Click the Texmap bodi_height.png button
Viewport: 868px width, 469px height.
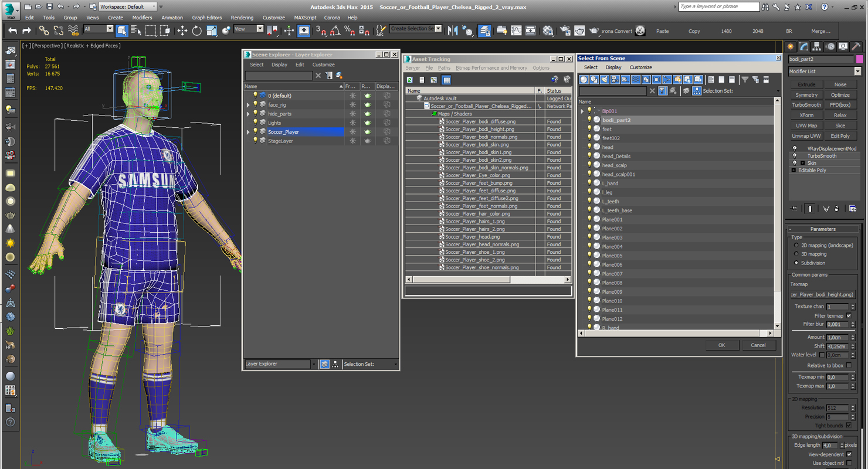pyautogui.click(x=822, y=294)
